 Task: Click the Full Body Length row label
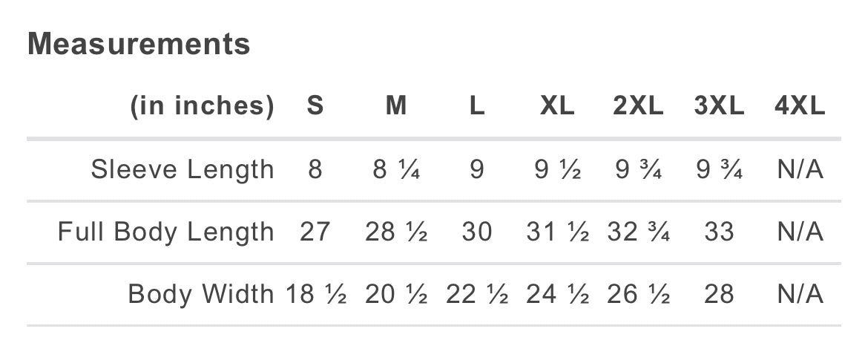[166, 232]
